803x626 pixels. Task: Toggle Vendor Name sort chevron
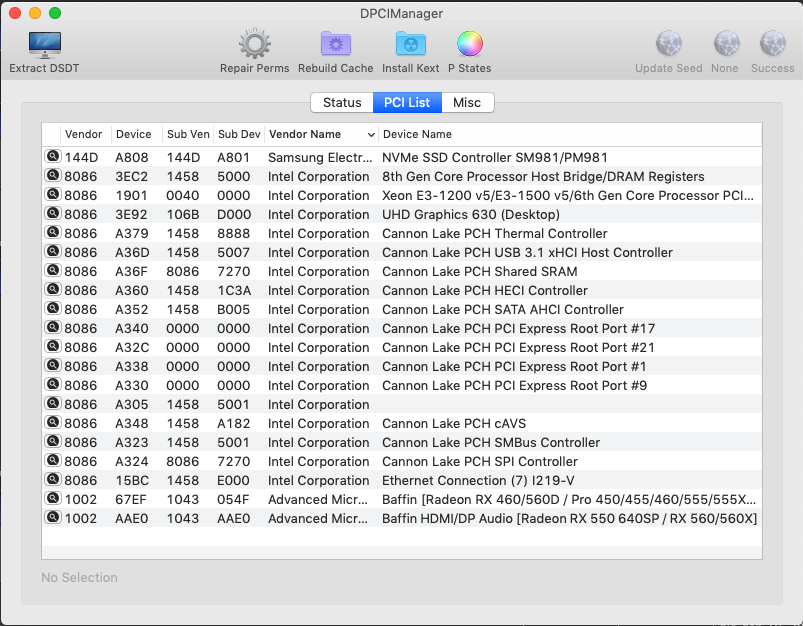click(x=371, y=135)
